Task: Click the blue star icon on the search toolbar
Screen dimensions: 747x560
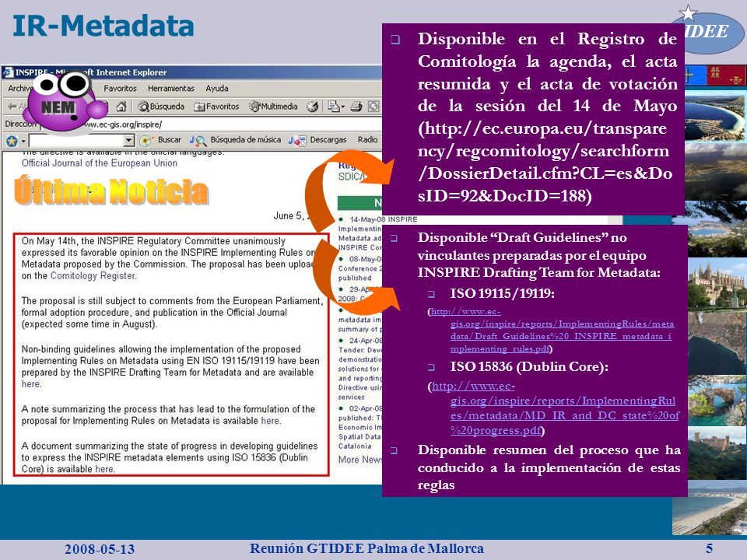Action: [12, 141]
